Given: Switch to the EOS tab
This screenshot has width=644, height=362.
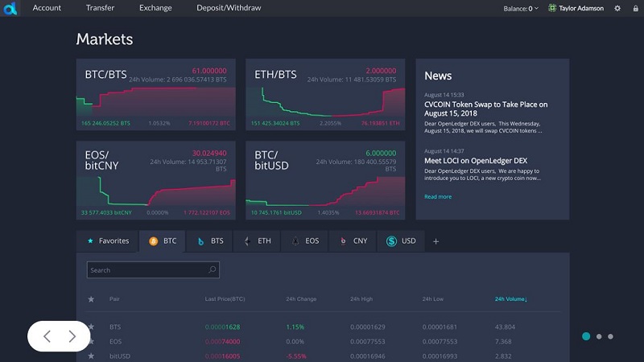Looking at the screenshot, I should (305, 241).
